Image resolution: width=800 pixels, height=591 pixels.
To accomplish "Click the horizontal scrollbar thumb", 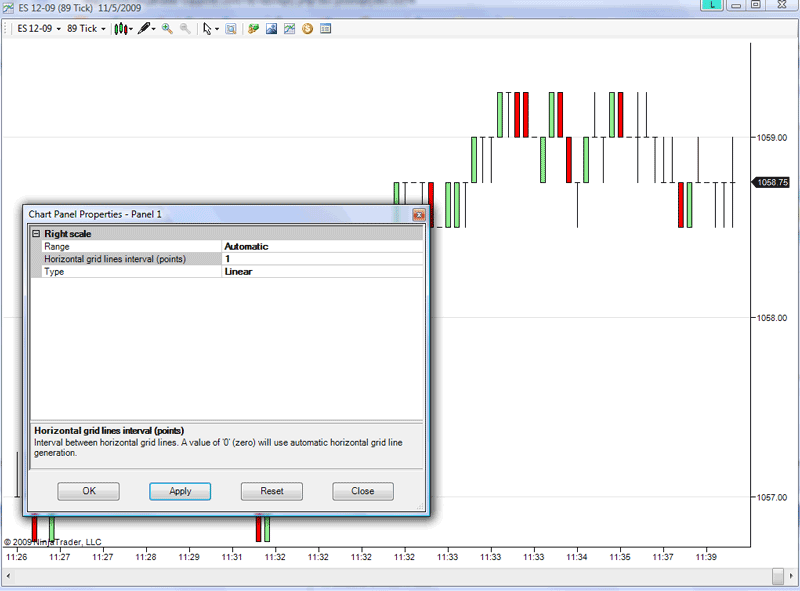I will [778, 576].
